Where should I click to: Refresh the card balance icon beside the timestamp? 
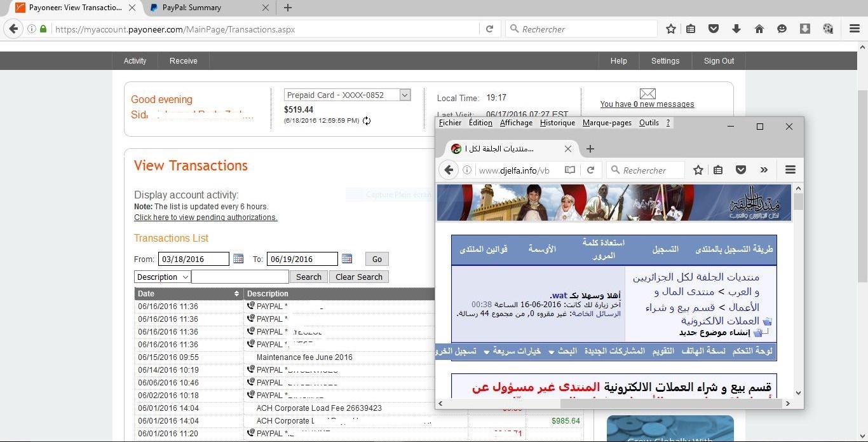[x=367, y=121]
